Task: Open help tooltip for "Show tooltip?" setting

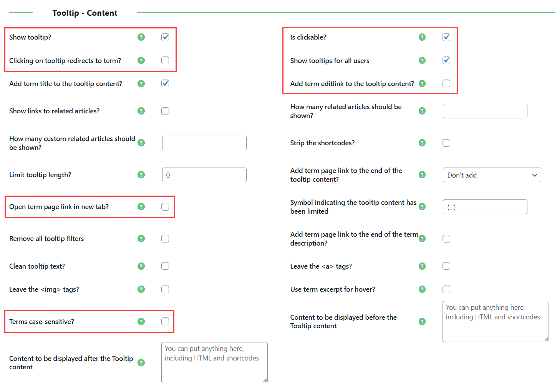Action: click(141, 37)
